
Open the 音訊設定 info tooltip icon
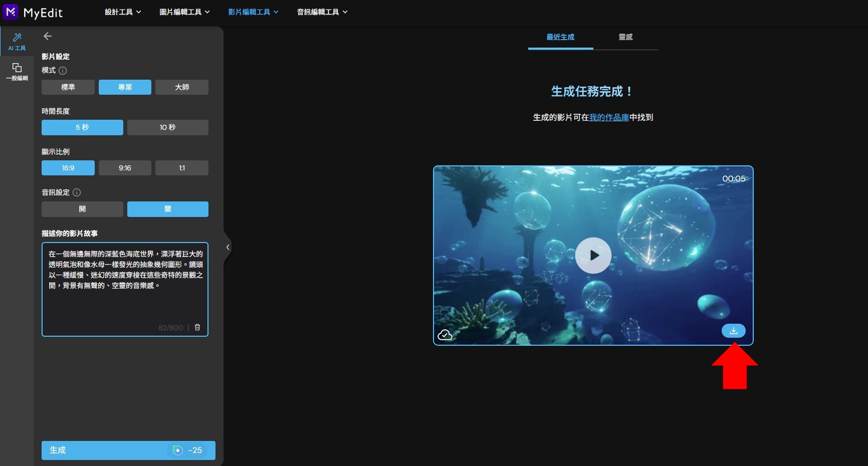click(76, 192)
